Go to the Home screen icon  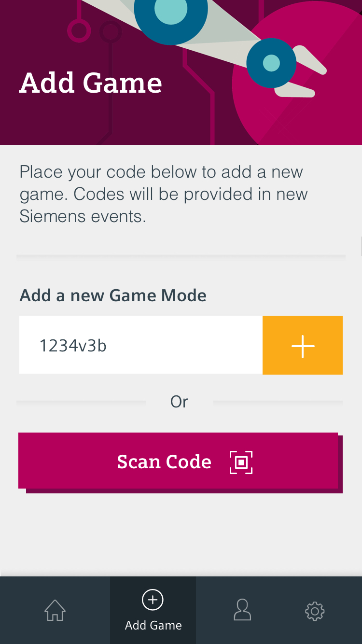[55, 610]
